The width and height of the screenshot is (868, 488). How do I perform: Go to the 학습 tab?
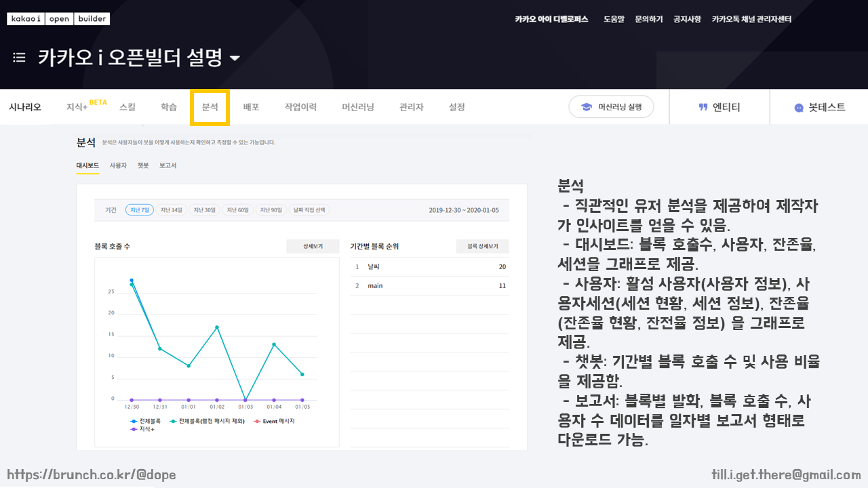pyautogui.click(x=169, y=107)
